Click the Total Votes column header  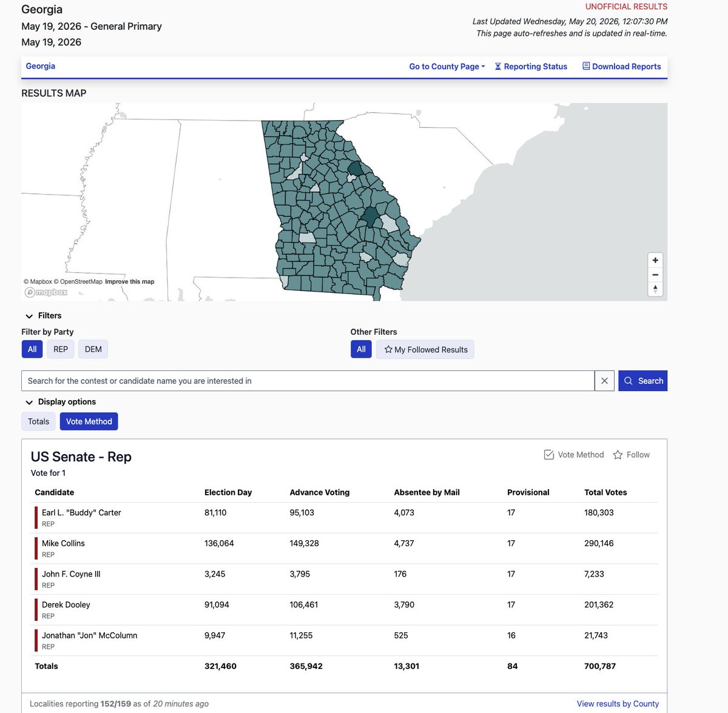point(605,492)
